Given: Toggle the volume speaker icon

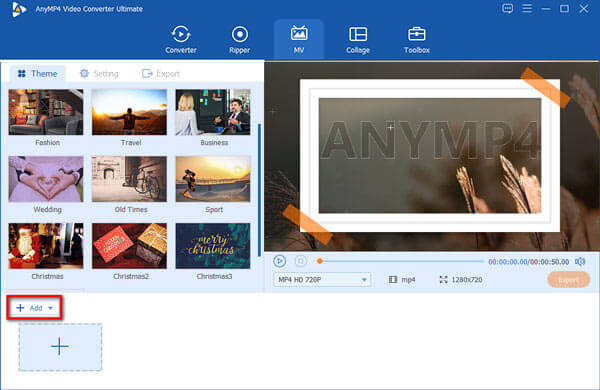Looking at the screenshot, I should 580,261.
